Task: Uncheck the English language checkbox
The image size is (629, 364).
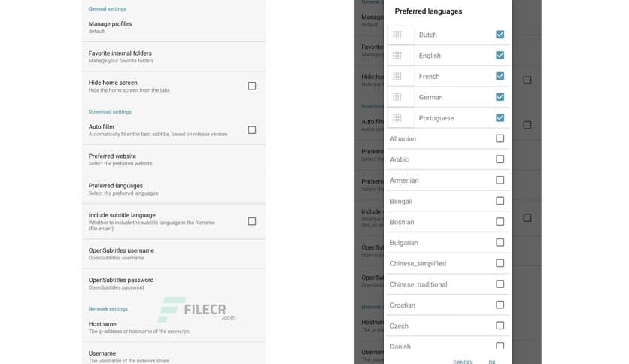Action: (x=500, y=56)
